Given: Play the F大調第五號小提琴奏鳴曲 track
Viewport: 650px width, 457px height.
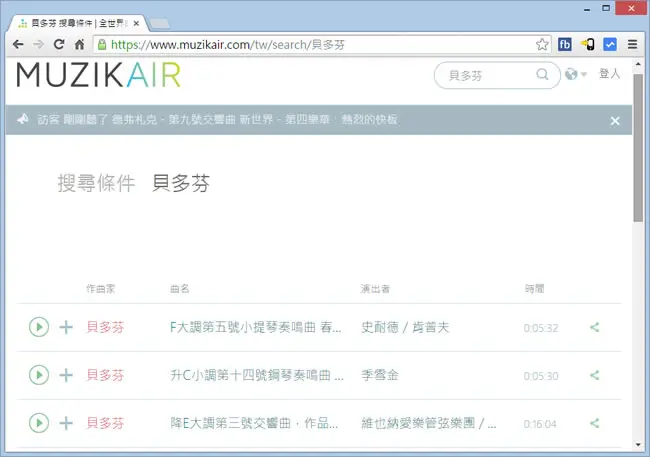Looking at the screenshot, I should click(39, 327).
